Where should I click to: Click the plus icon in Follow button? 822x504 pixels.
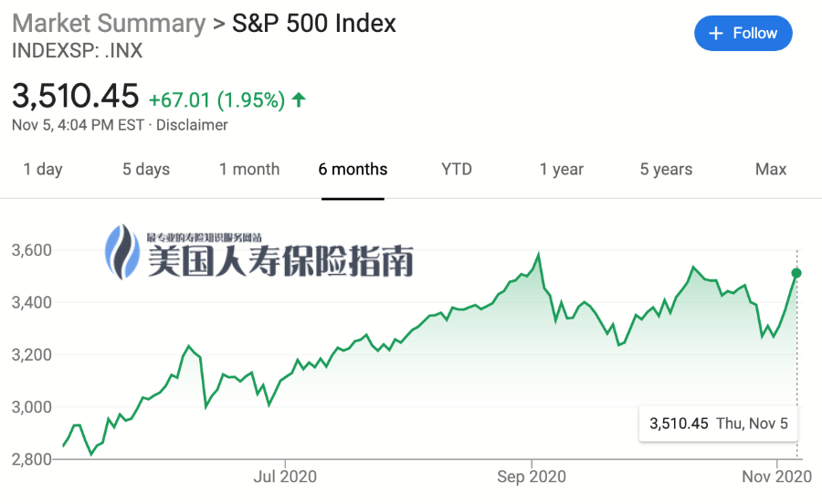715,34
